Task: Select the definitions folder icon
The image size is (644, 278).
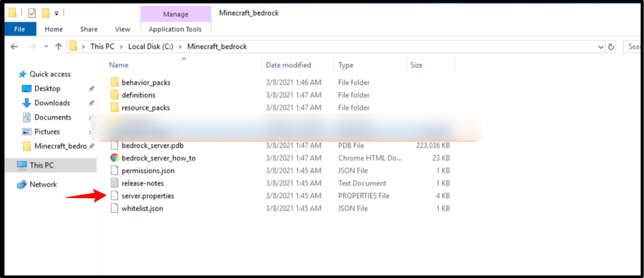Action: click(x=114, y=95)
